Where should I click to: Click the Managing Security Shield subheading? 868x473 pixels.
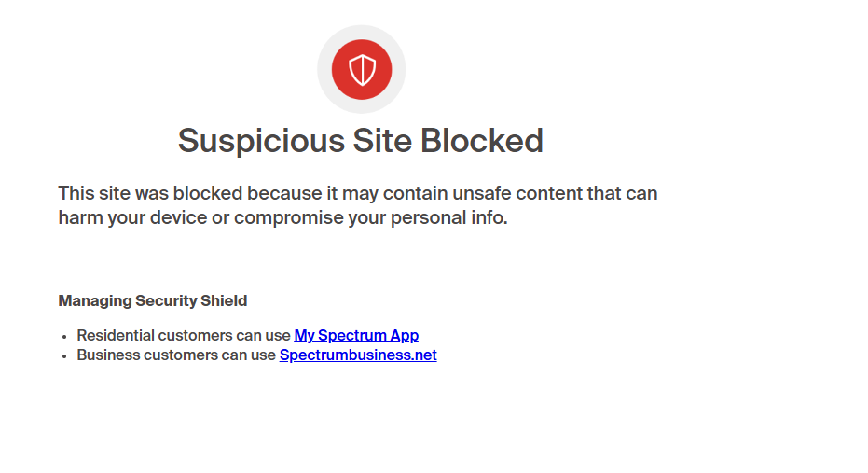tap(153, 300)
